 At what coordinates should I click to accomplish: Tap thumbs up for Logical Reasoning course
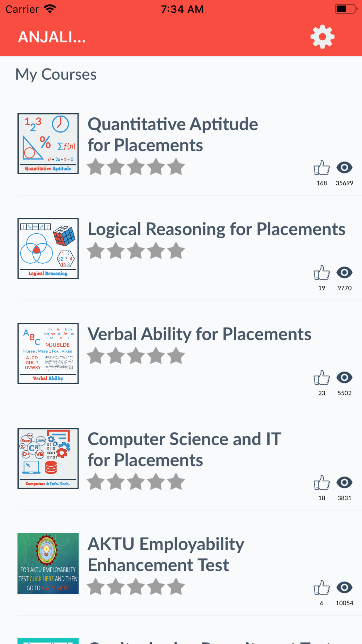coord(321,273)
